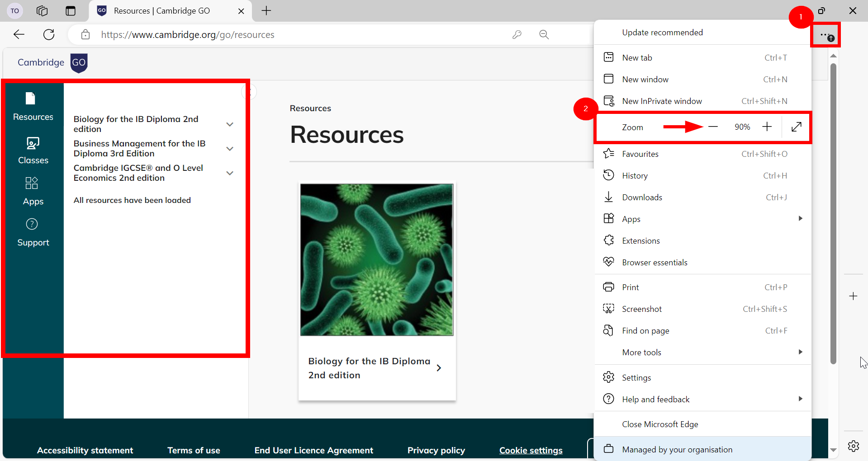This screenshot has width=868, height=461.
Task: Open the workspaces icon in the title bar
Action: click(42, 11)
